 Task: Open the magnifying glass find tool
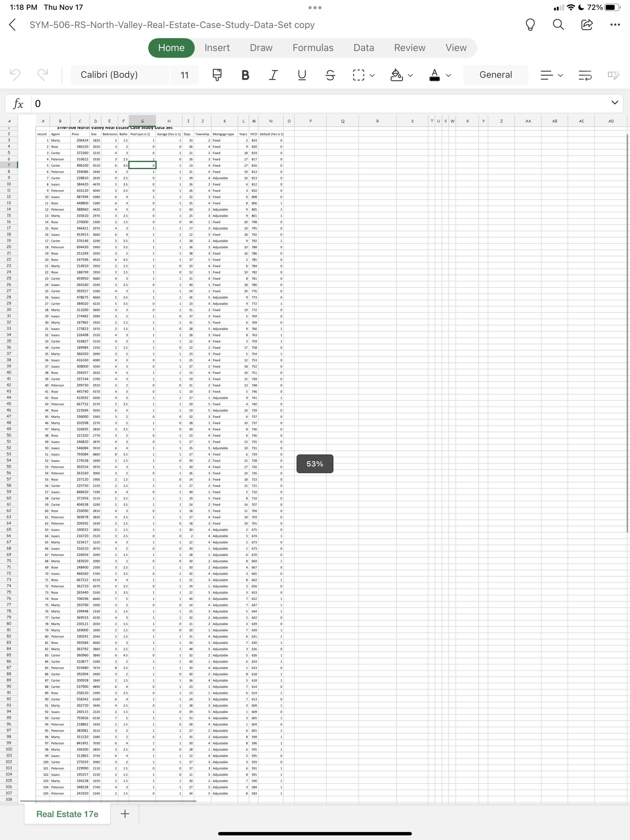(558, 25)
